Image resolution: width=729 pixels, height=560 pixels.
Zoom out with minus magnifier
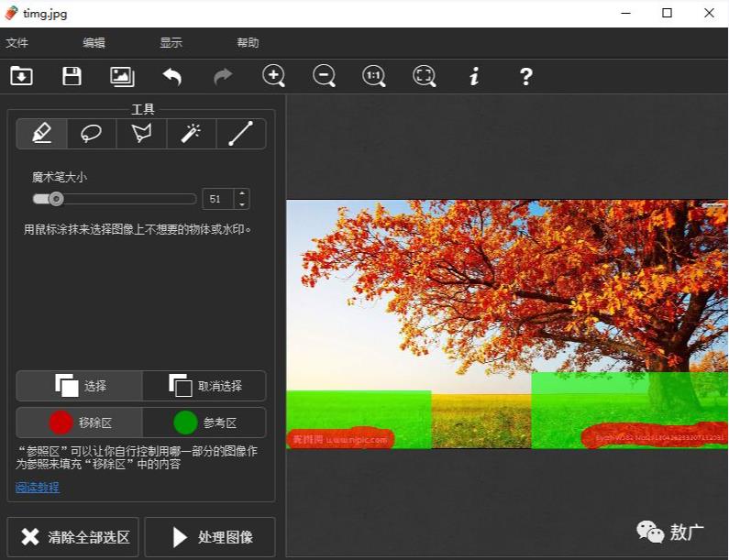pos(324,76)
